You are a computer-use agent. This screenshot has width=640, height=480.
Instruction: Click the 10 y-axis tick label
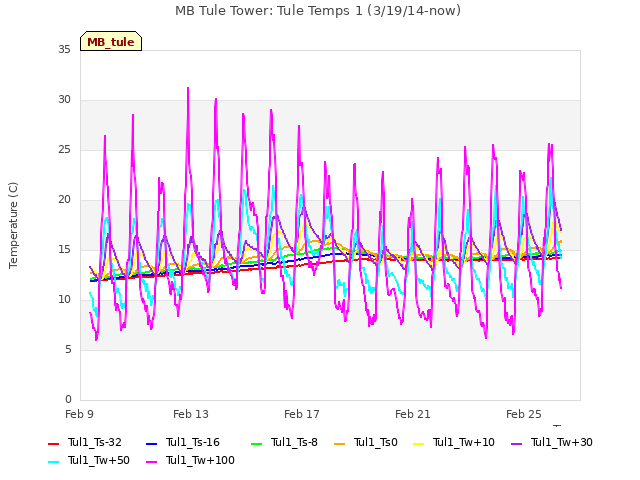64,300
